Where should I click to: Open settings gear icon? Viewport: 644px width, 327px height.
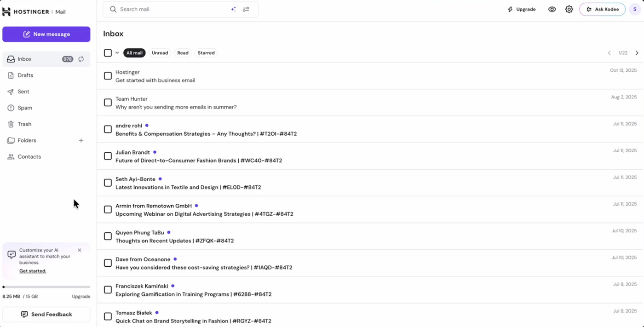569,9
